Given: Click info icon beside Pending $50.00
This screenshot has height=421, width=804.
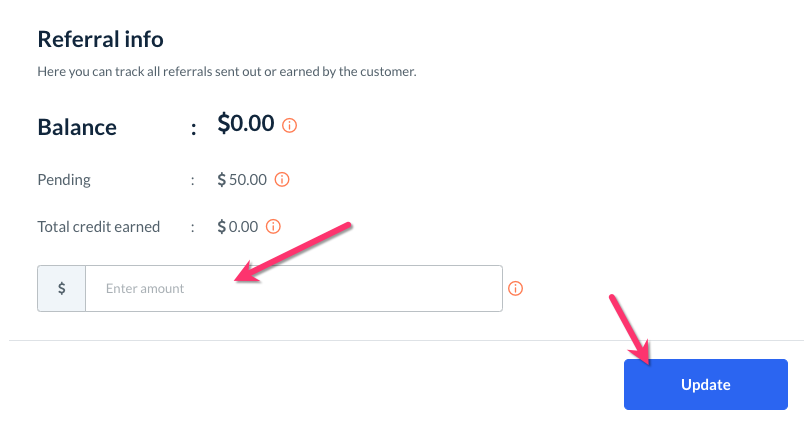Looking at the screenshot, I should (282, 180).
